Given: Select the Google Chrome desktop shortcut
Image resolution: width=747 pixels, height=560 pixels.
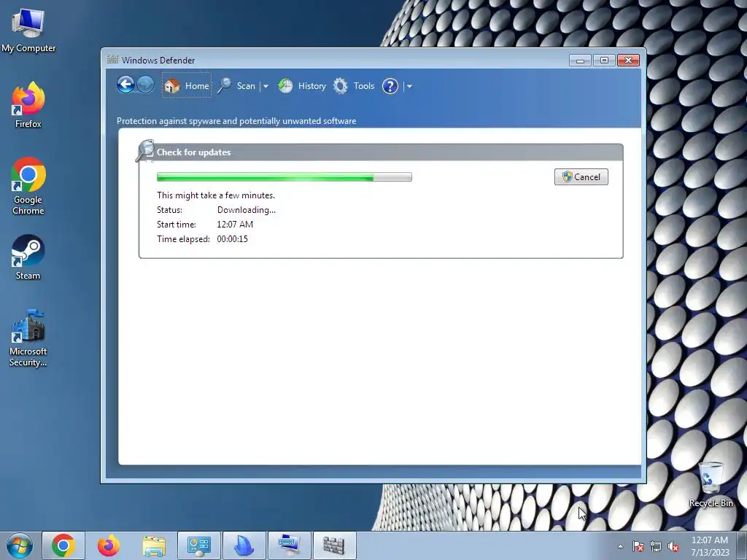Looking at the screenshot, I should click(x=28, y=186).
